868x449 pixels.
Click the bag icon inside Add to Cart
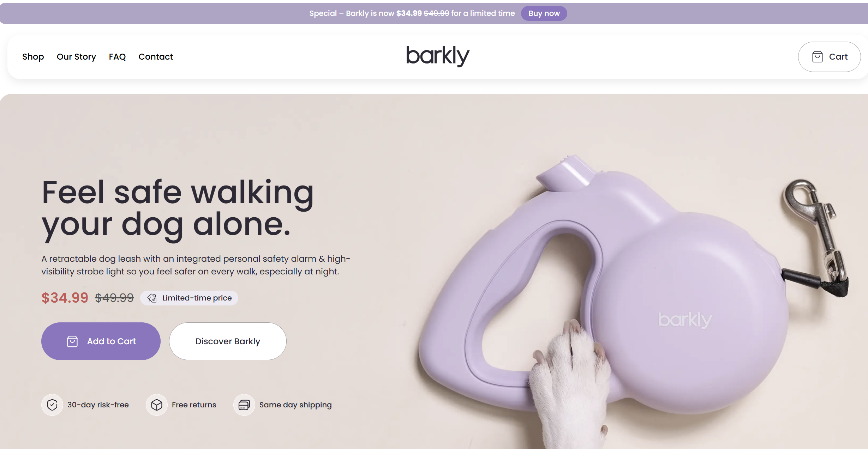point(72,341)
